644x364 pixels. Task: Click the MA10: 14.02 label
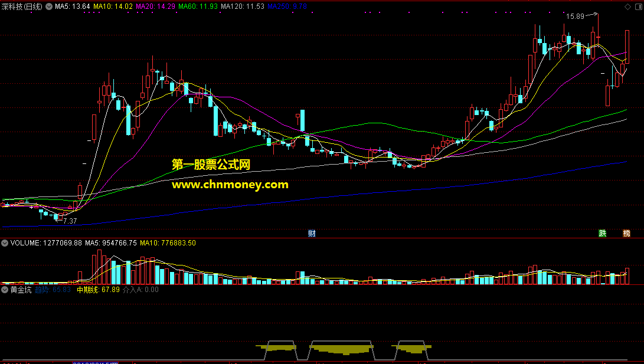point(113,6)
